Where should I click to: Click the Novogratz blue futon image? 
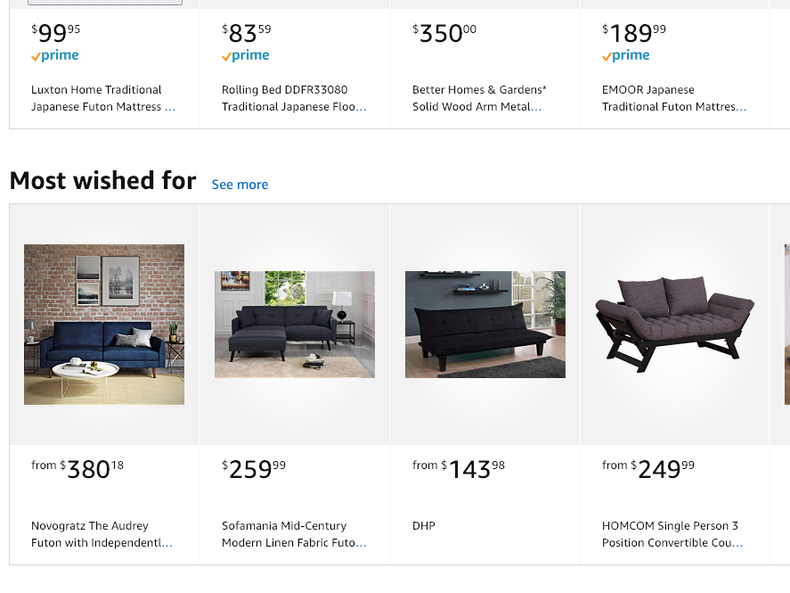tap(104, 324)
